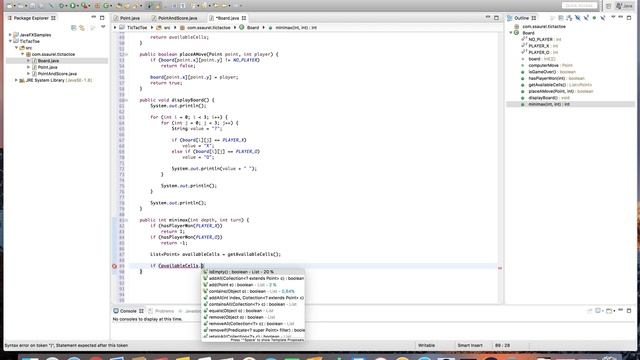Viewport: 640px width, 360px height.
Task: Expand the JavaFXSamples project
Action: (10, 35)
